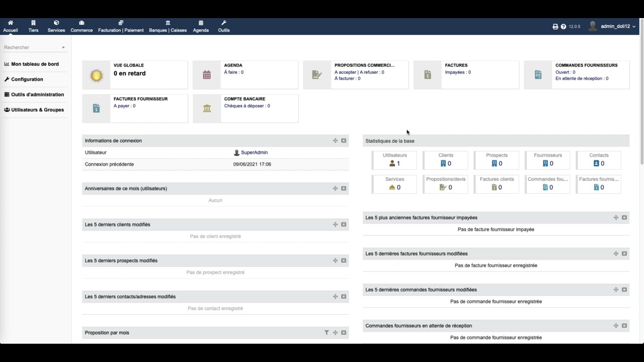Click the user avatar picture
Screen dimensions: 644x362
pos(593,26)
